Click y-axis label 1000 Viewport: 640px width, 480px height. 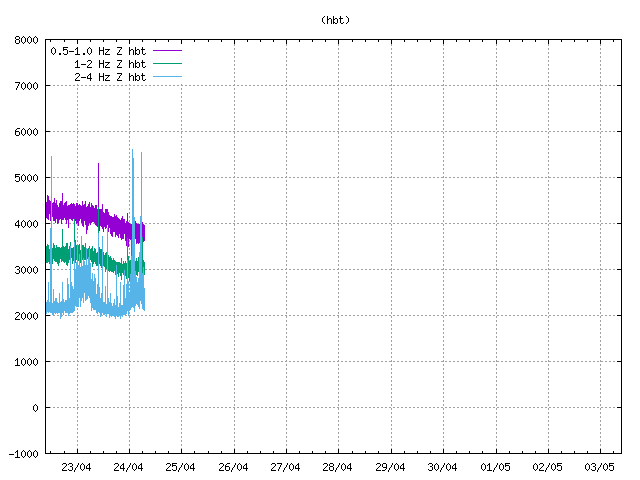26,362
